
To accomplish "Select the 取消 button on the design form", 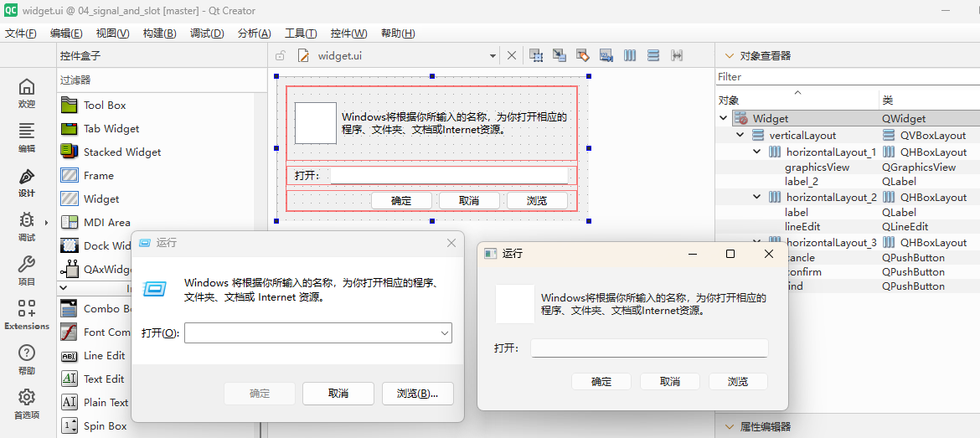I will (x=469, y=200).
